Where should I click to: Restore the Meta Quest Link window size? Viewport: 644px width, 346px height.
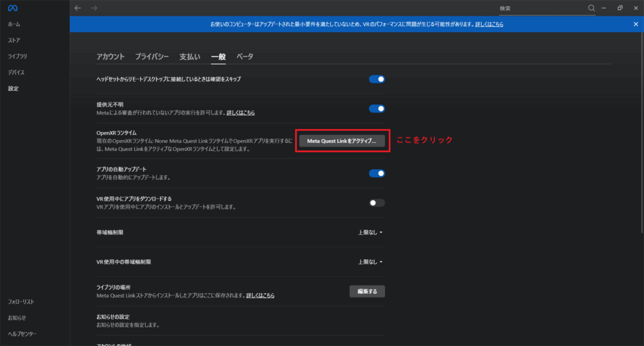point(619,8)
